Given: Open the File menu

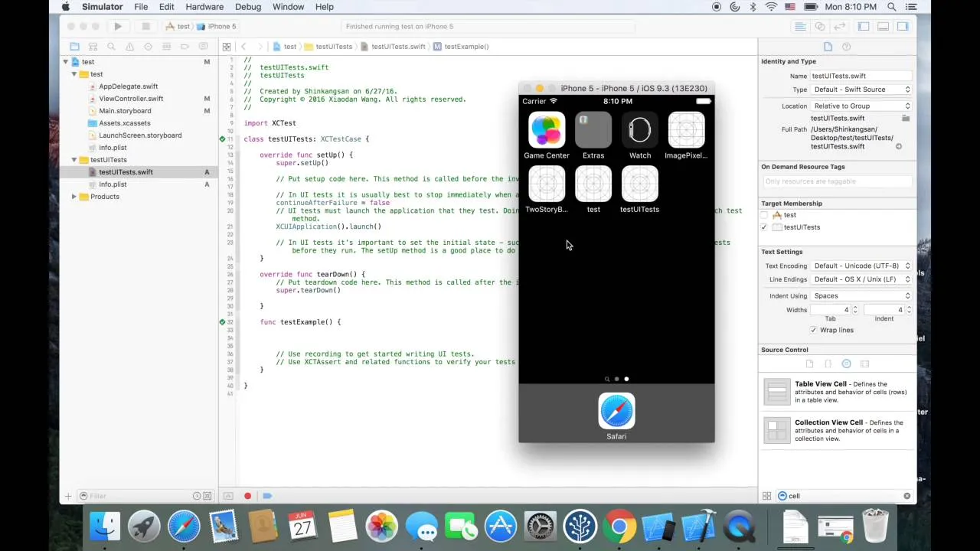Looking at the screenshot, I should click(141, 7).
